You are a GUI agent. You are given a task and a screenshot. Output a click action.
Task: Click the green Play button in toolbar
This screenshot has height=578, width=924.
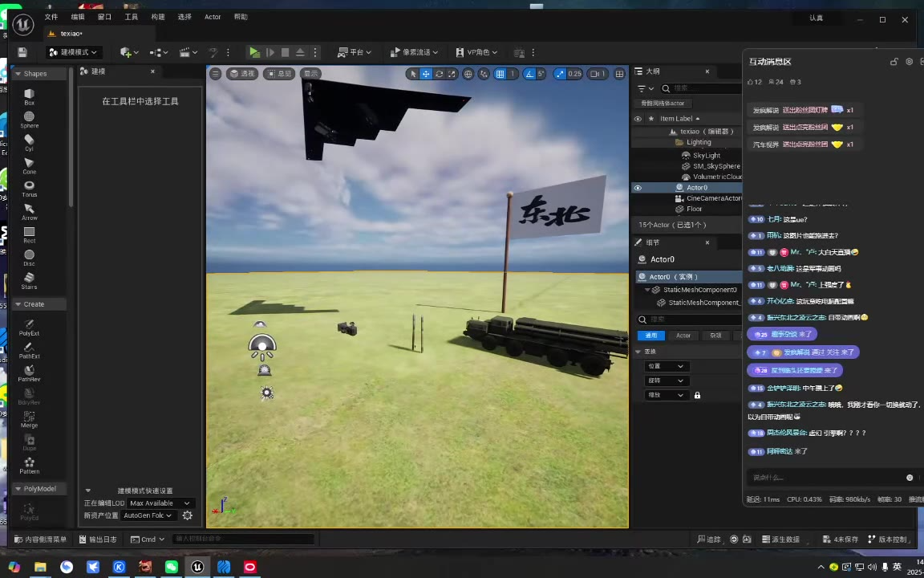click(x=254, y=52)
